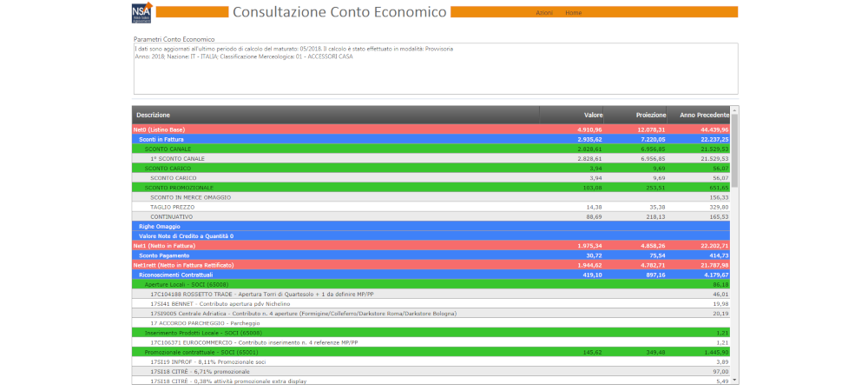Select the CITRÈ 0,38% attività promozionale row

(431, 381)
